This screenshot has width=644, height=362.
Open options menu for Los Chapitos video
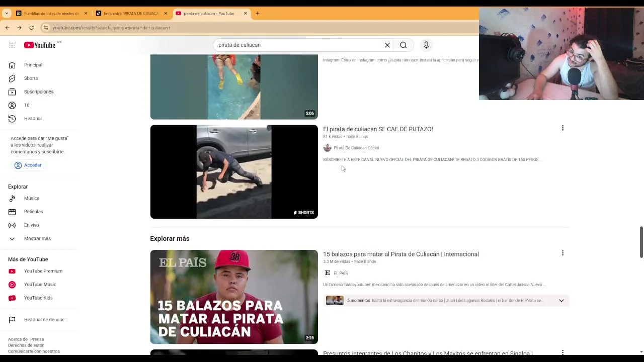tap(562, 352)
